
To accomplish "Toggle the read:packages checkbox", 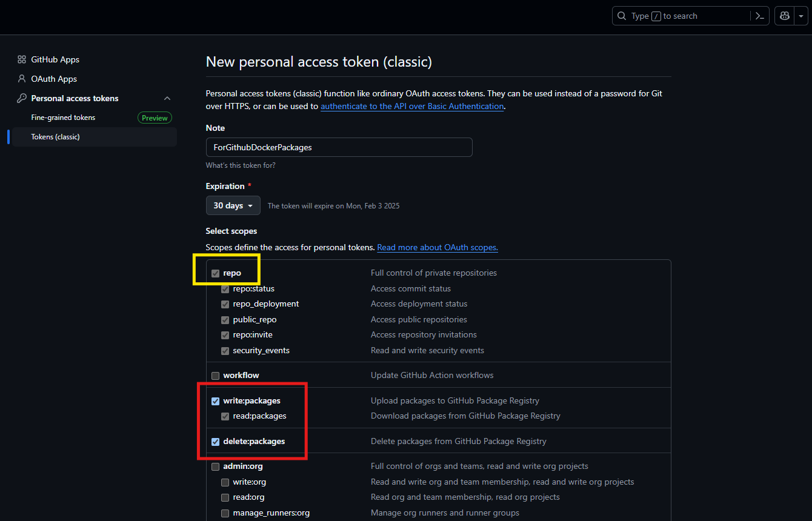I will coord(225,416).
